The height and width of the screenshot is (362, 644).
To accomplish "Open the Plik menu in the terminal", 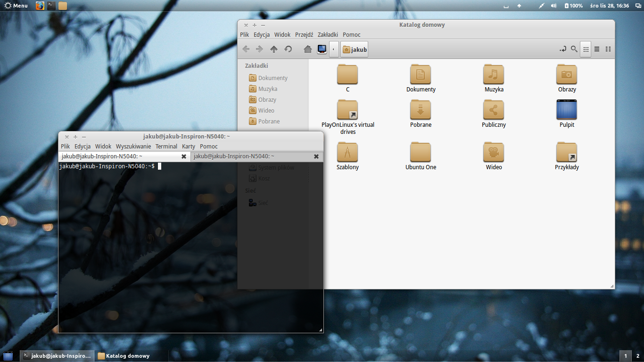I will point(65,147).
